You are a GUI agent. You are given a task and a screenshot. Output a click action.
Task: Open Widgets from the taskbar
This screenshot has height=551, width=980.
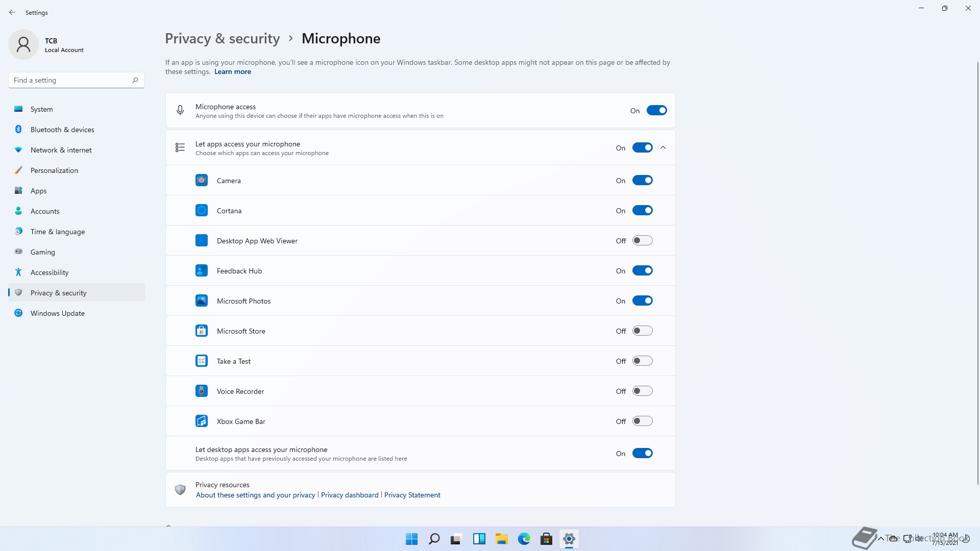479,539
